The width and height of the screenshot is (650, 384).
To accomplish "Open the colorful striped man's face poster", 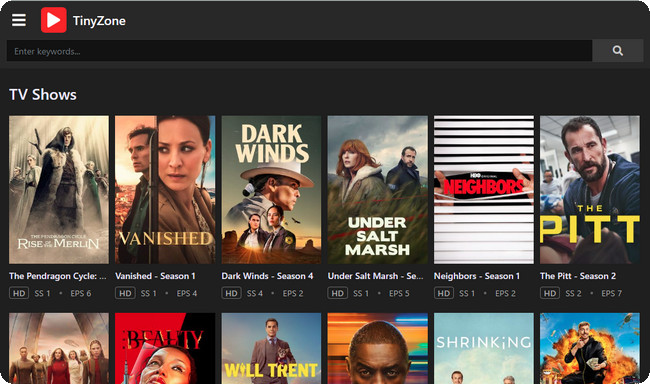I will 378,348.
